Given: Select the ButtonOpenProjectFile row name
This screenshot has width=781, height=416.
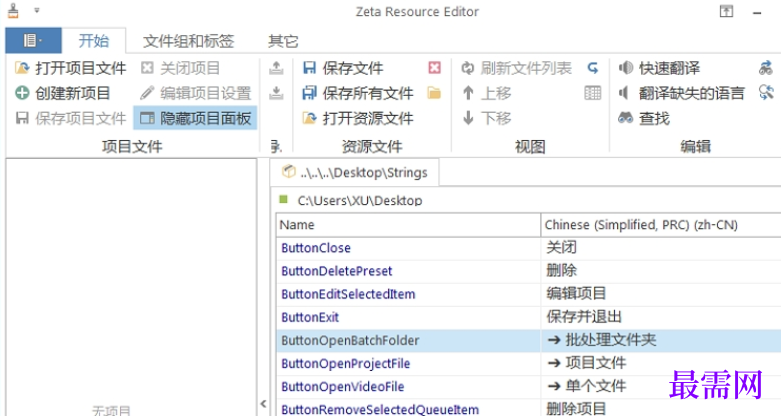Looking at the screenshot, I should [346, 364].
